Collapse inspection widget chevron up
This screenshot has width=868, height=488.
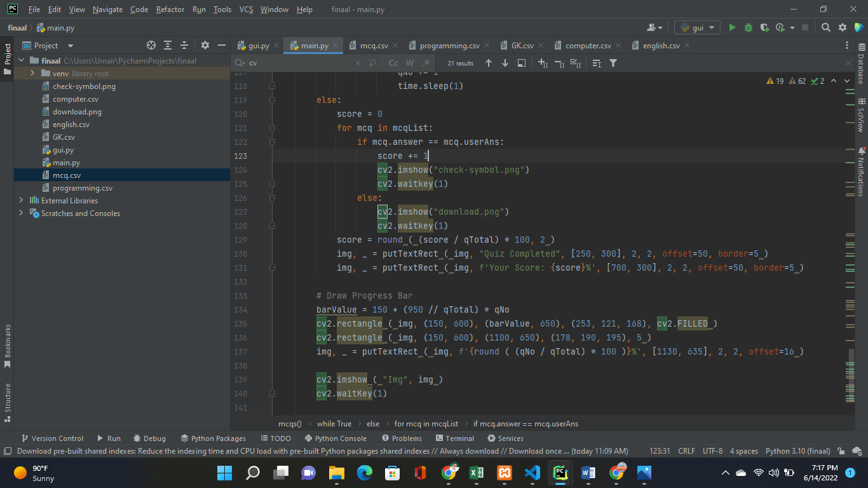click(834, 81)
